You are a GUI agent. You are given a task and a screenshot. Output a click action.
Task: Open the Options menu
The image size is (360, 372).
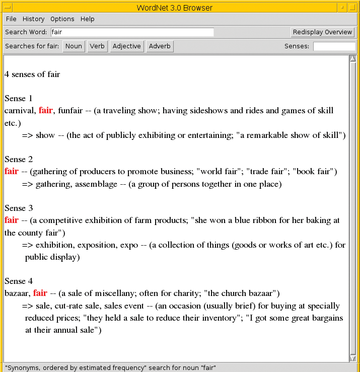click(x=62, y=19)
